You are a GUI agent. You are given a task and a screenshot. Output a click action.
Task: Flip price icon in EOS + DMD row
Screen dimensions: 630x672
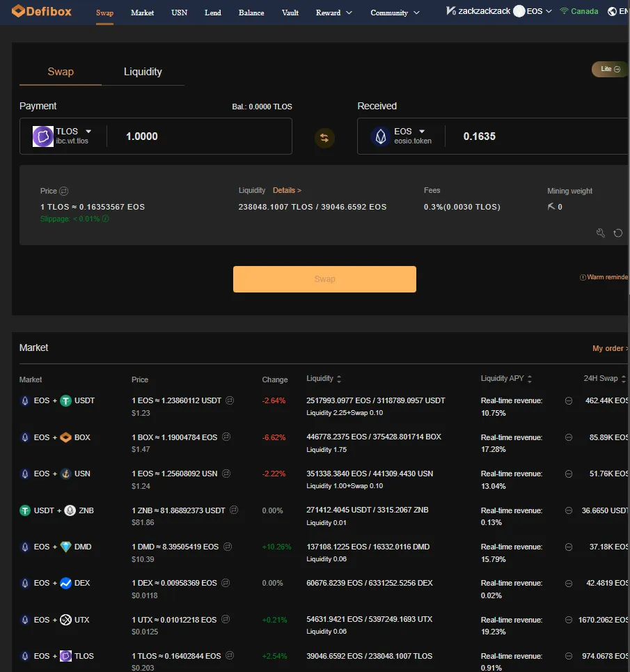coord(228,547)
